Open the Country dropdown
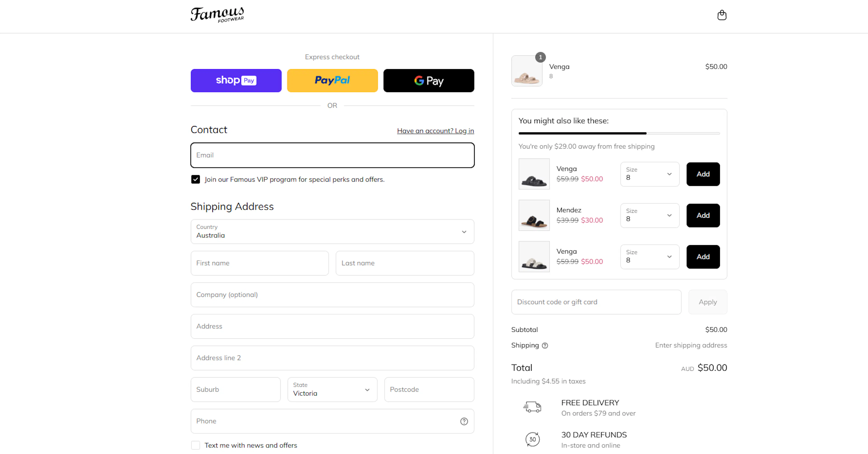The width and height of the screenshot is (868, 454). [332, 232]
